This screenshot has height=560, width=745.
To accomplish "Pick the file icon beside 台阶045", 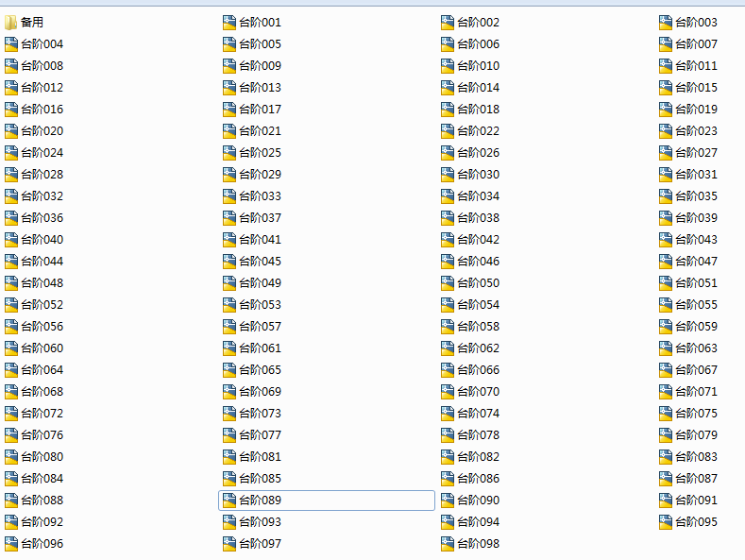I will tap(229, 261).
